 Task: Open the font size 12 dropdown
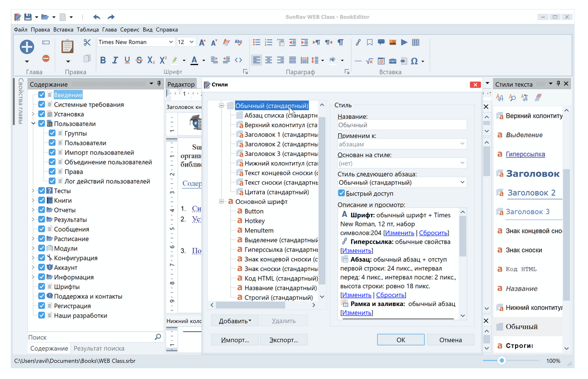(x=192, y=42)
